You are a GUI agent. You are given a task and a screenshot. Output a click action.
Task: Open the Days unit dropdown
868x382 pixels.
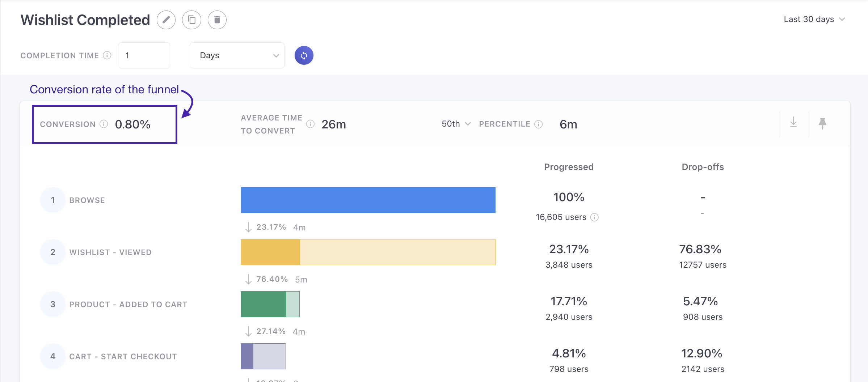(x=237, y=55)
